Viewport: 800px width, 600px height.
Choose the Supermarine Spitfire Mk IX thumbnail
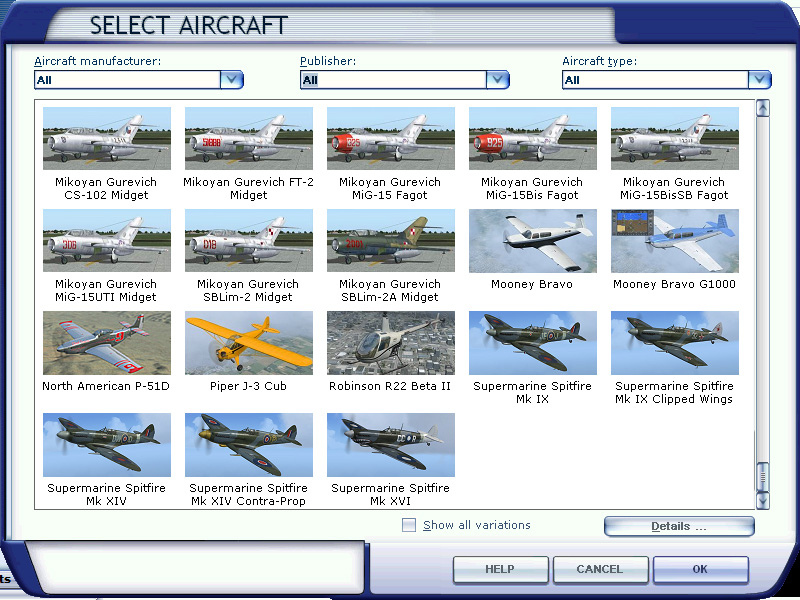pos(532,342)
